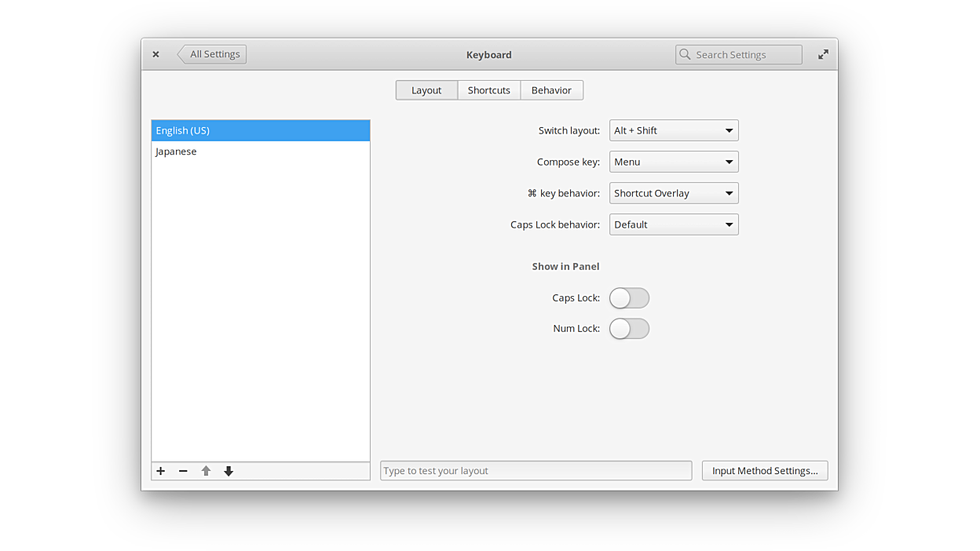
Task: Select the Layout tab
Action: tap(426, 90)
